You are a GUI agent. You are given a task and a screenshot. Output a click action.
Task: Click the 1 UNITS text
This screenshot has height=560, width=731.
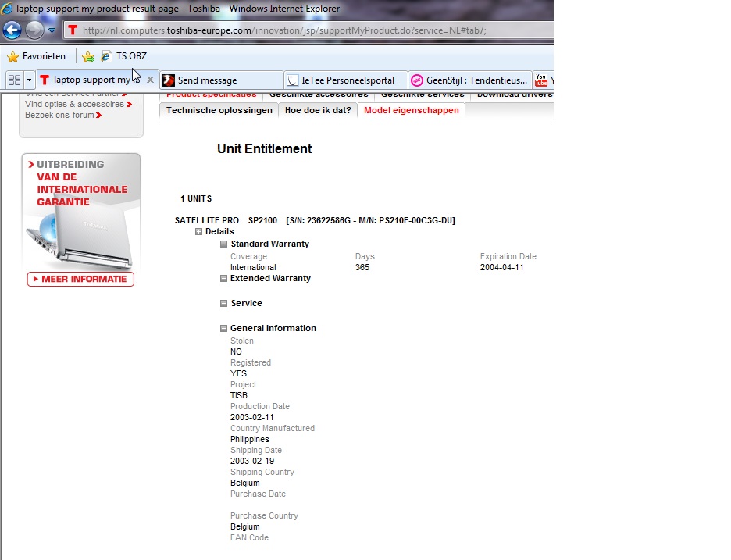196,198
